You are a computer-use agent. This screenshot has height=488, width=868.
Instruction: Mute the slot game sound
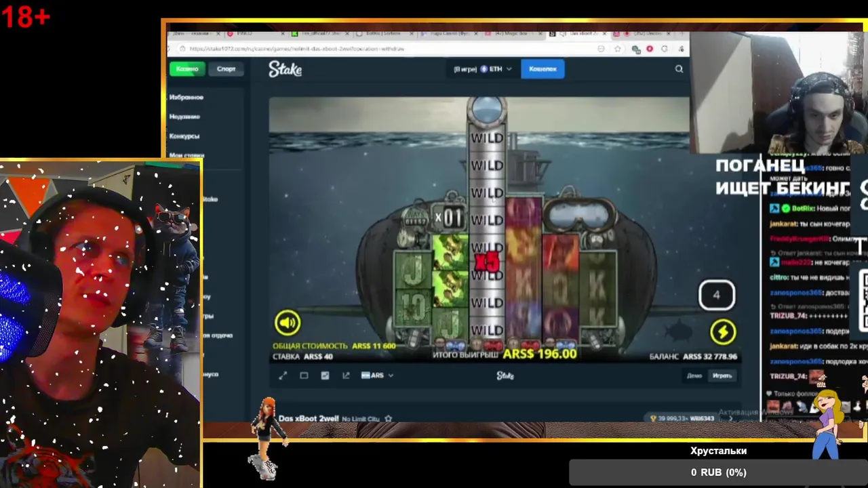click(288, 323)
